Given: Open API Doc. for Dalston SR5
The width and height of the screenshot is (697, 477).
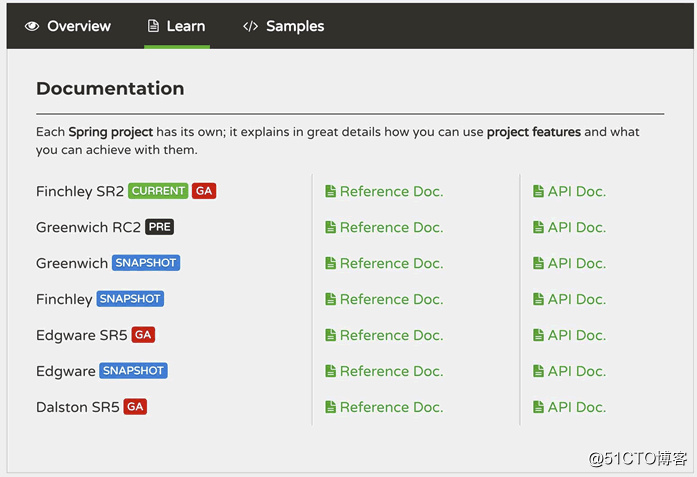Looking at the screenshot, I should (x=569, y=407).
